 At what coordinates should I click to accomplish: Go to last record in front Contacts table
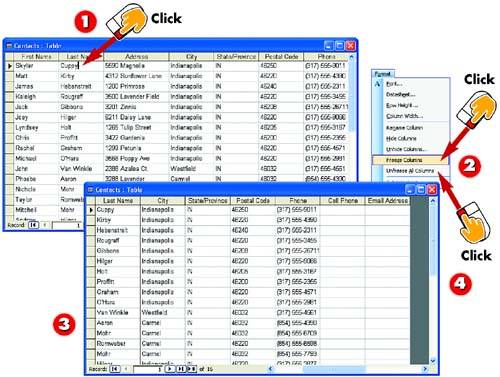pos(181,369)
